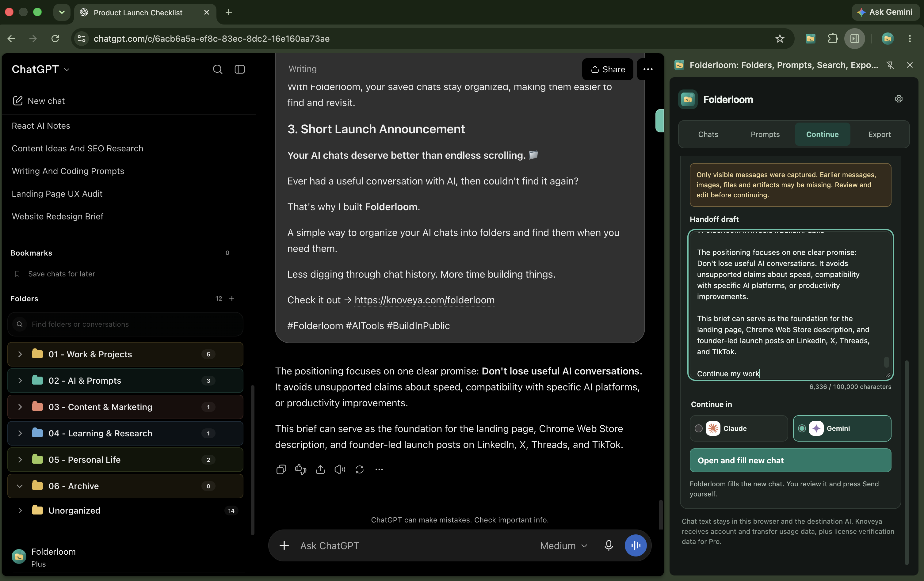Add attachment with plus icon in composer
Image resolution: width=924 pixels, height=581 pixels.
284,545
